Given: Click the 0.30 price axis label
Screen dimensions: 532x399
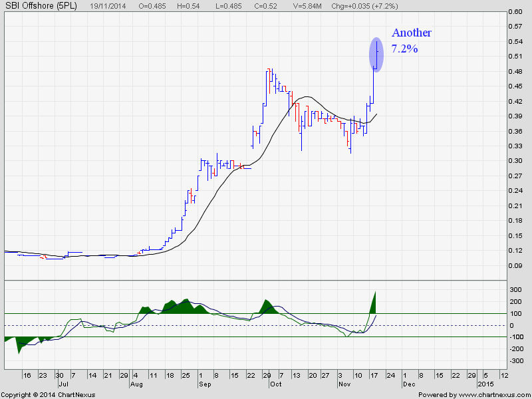Looking at the screenshot, I should pos(515,160).
